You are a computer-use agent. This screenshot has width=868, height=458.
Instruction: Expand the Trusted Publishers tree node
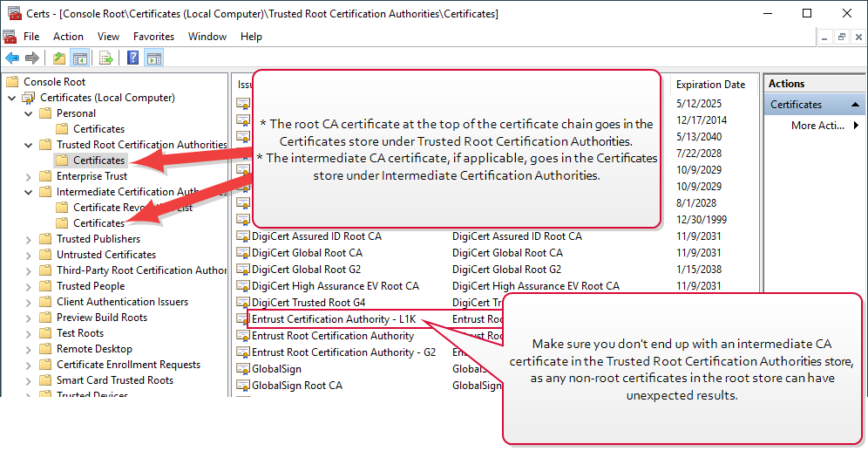point(28,239)
